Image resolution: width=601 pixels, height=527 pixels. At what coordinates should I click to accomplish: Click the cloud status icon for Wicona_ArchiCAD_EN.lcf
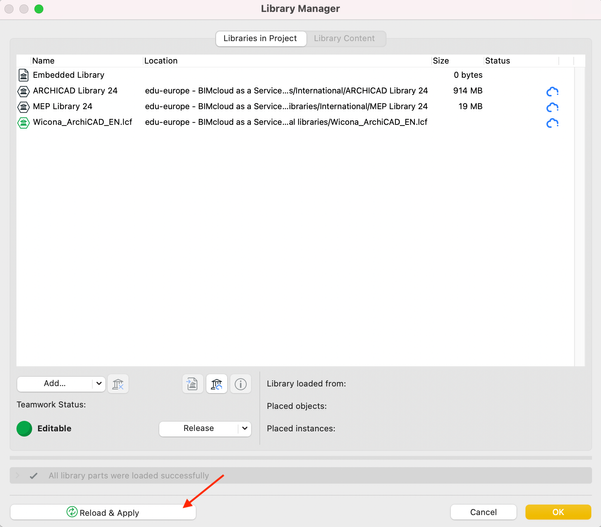click(552, 123)
